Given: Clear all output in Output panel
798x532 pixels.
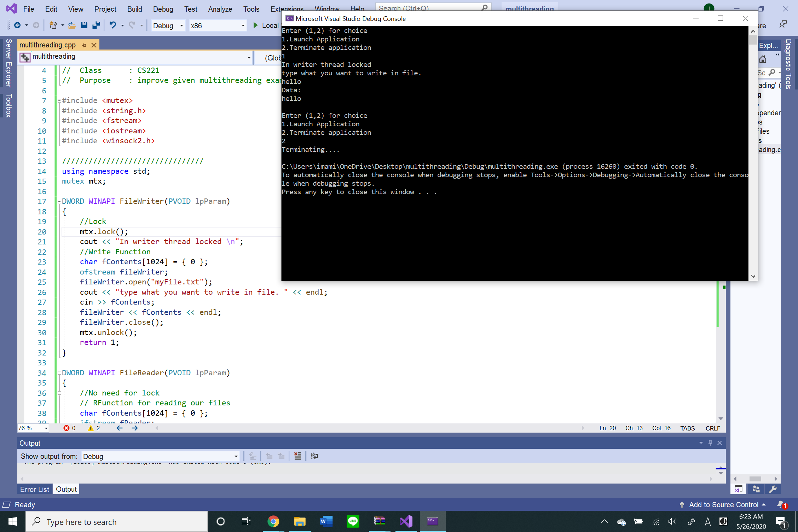Looking at the screenshot, I should 297,456.
